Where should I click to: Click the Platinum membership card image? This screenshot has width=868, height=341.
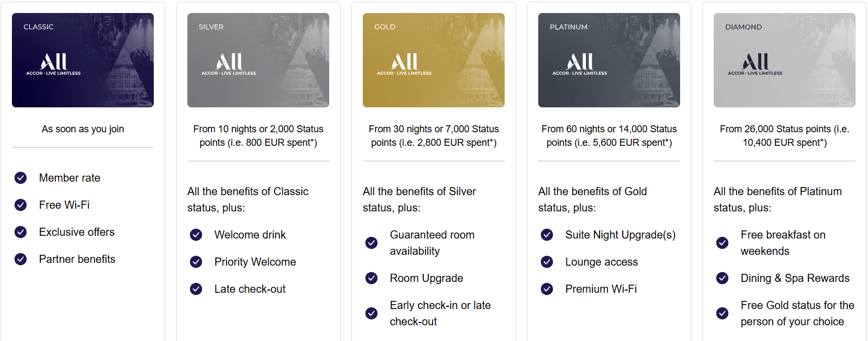click(609, 60)
